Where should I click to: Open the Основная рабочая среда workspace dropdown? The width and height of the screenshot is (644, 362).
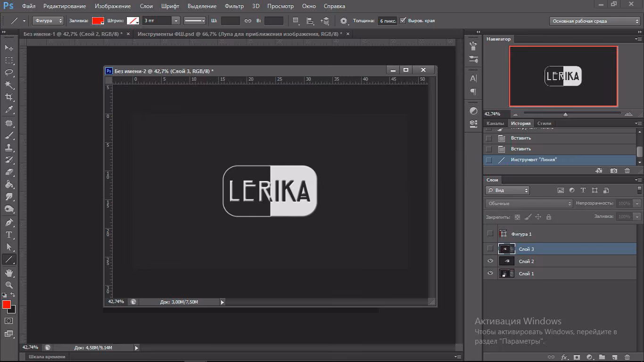pos(595,21)
